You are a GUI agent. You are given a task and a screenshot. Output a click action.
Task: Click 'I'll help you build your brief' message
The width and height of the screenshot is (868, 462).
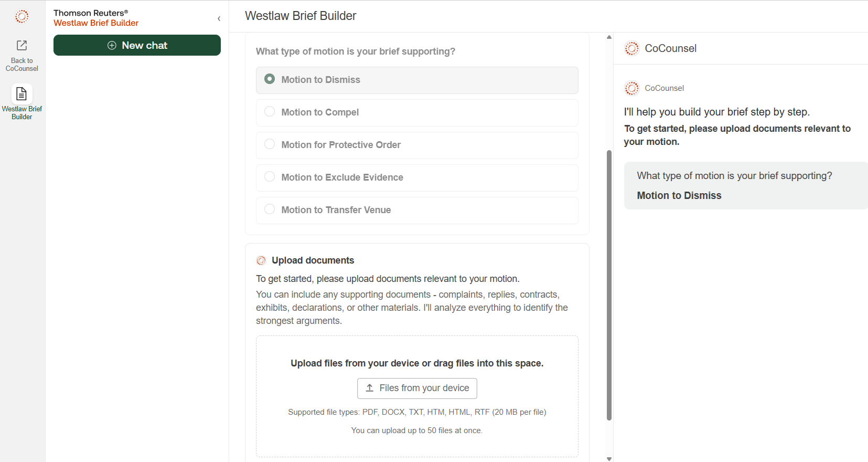[x=716, y=112]
